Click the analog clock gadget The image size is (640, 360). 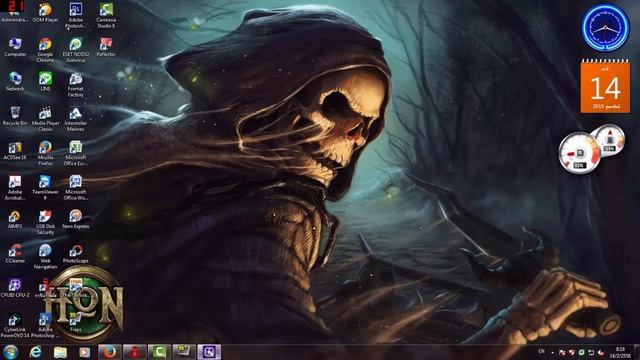coord(606,28)
